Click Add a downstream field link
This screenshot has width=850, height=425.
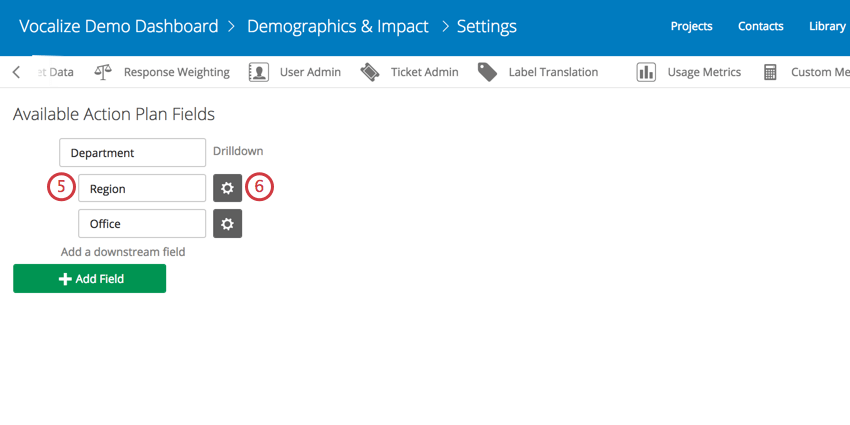pos(123,252)
